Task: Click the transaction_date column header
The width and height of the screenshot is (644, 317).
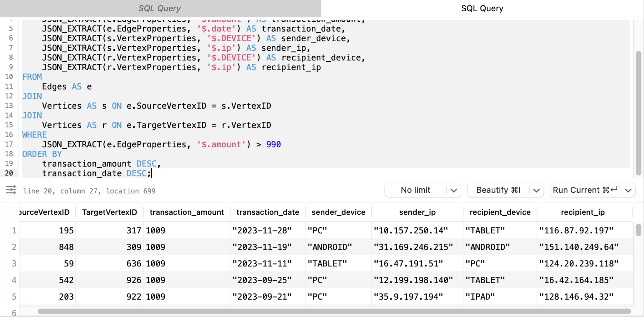Action: point(268,212)
